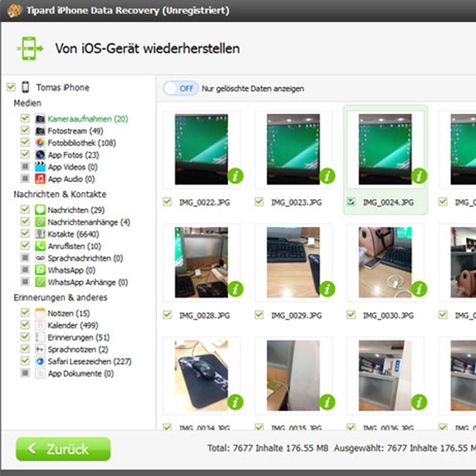Click the green info icon on IMG_0022.JPG

(x=234, y=176)
